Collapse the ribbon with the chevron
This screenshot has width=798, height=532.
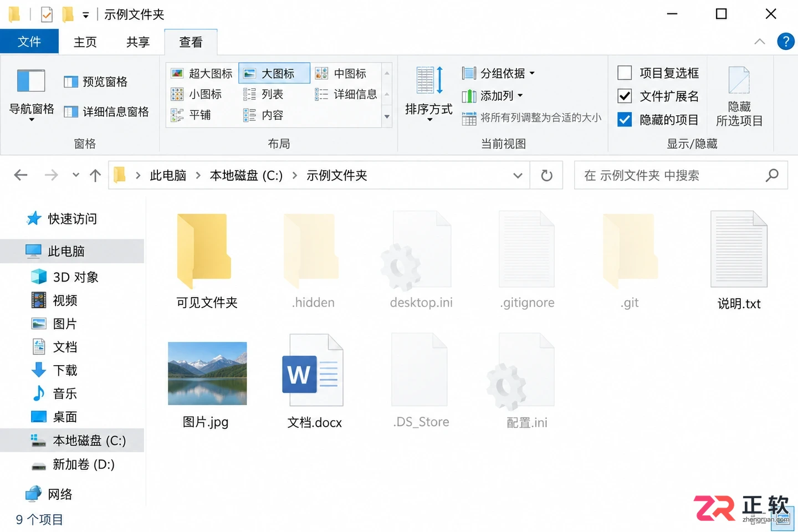760,42
